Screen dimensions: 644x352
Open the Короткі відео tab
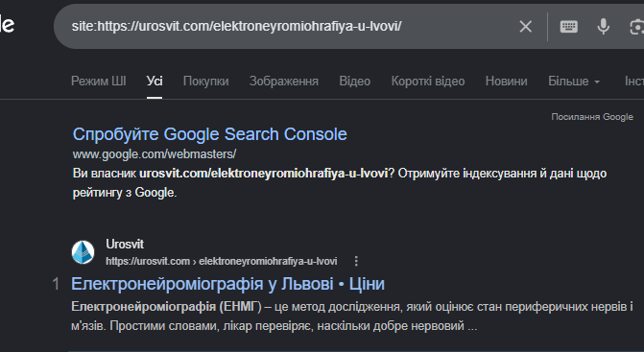(x=428, y=82)
